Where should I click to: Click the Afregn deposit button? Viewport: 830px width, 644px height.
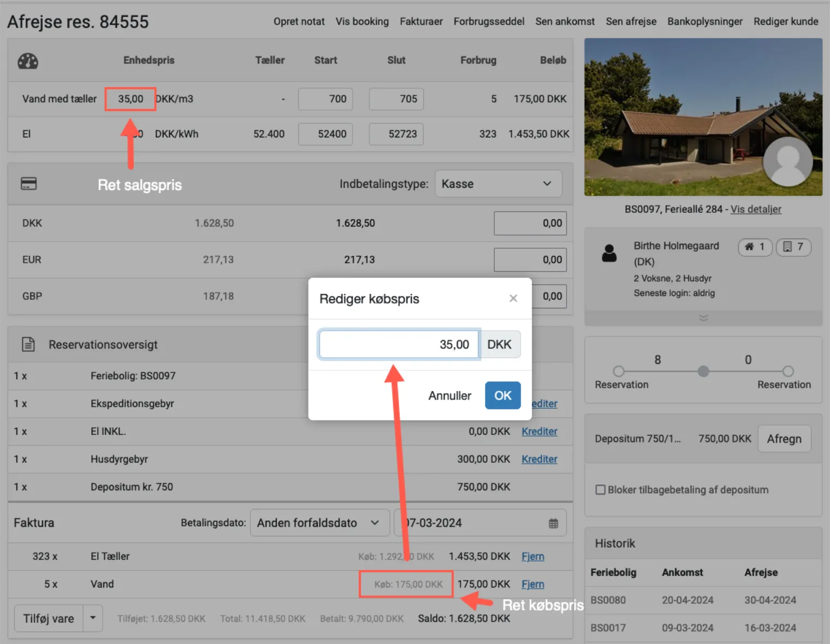(784, 439)
